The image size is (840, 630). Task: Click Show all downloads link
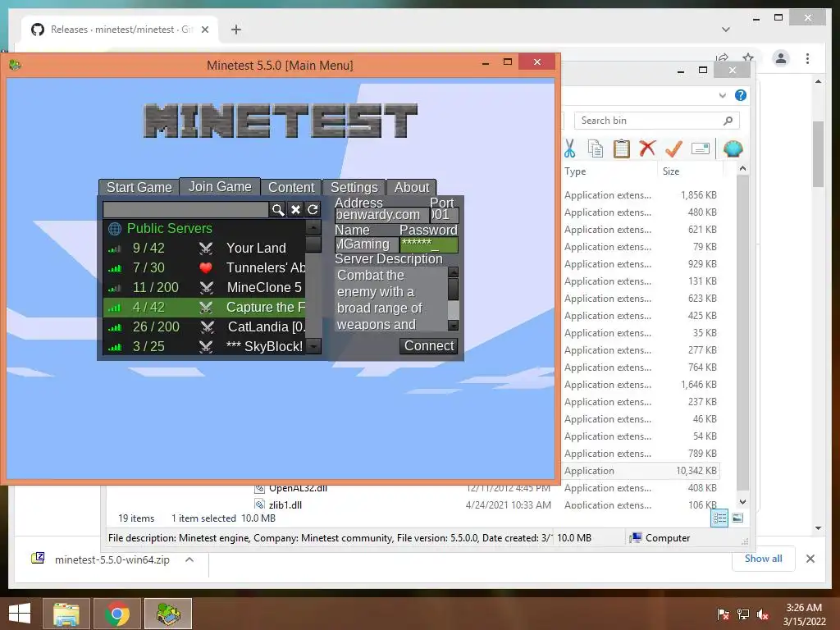[764, 559]
